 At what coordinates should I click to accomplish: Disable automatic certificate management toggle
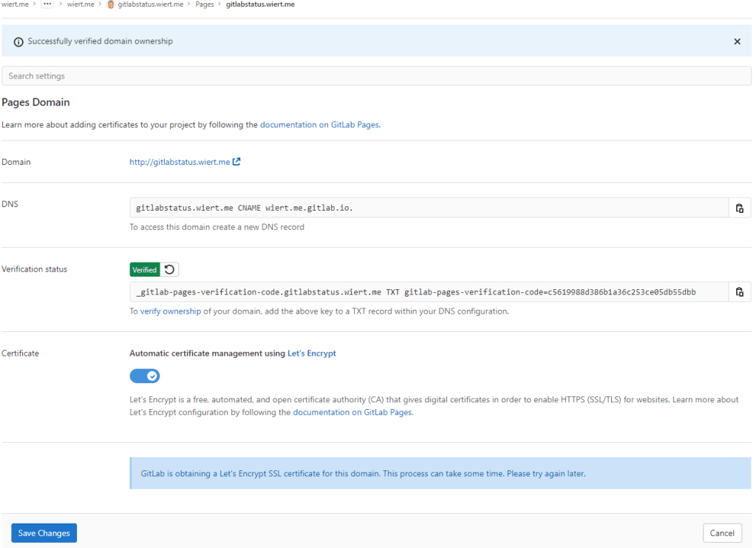(145, 376)
